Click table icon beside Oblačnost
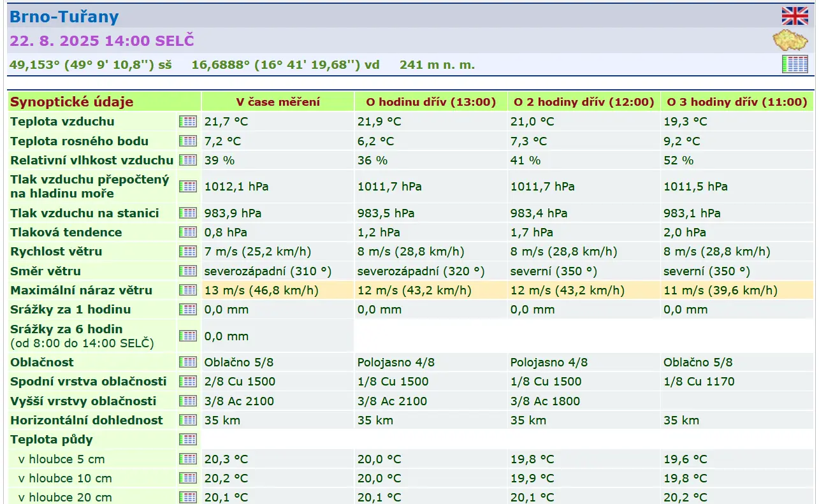The height and width of the screenshot is (504, 819). coord(188,362)
